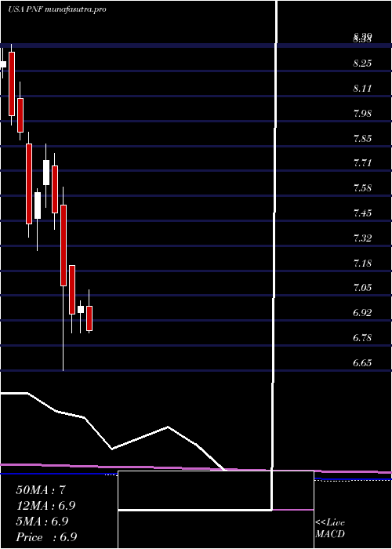Viewport: 392px width, 549px height.
Task: Click the 7.45 price axis label
Action: [x=362, y=213]
